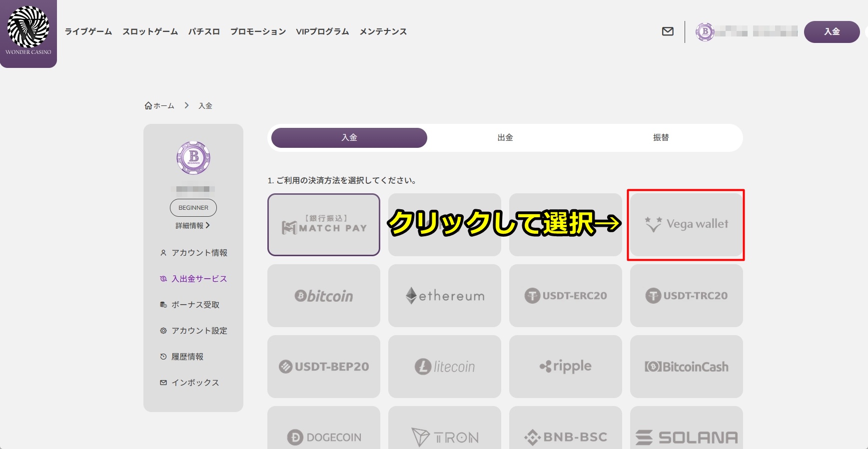Screen dimensions: 868x449
Task: Switch to the 振替 transfer tab
Action: click(661, 138)
